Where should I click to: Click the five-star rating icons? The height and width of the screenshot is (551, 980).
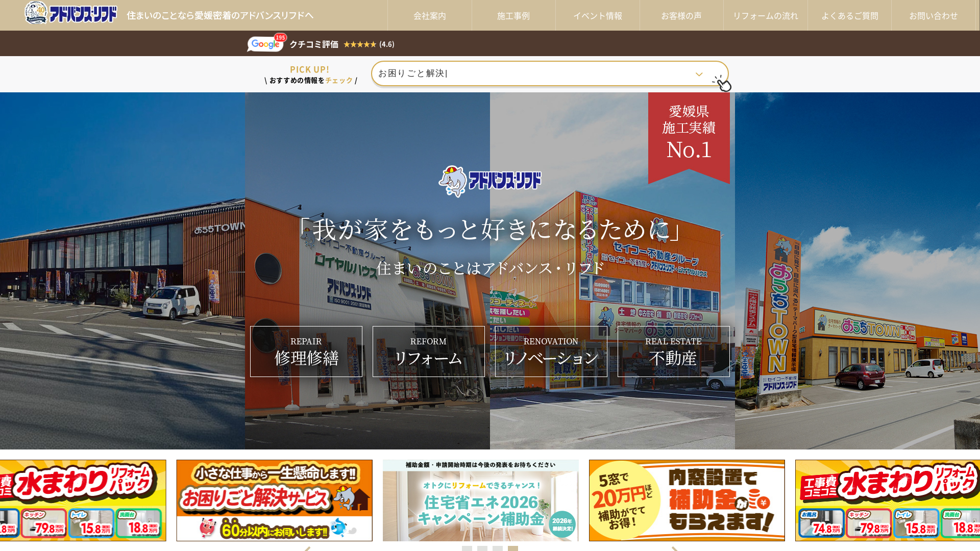click(x=361, y=44)
